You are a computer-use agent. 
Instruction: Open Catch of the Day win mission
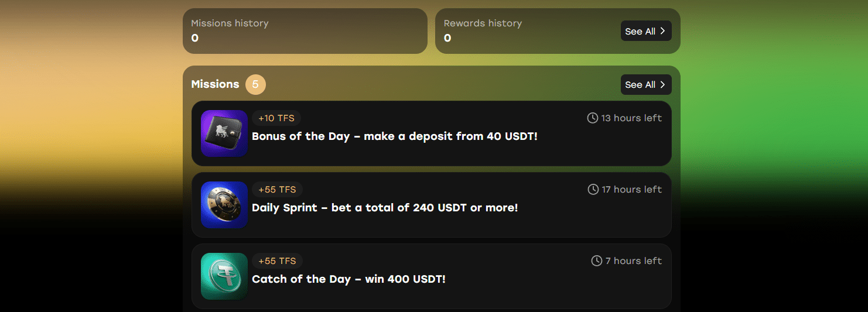(348, 279)
